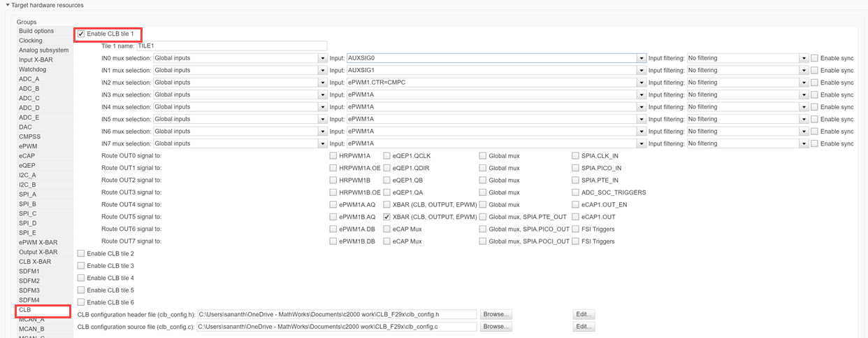
Task: Edit the clb_config.c source file
Action: pos(584,327)
